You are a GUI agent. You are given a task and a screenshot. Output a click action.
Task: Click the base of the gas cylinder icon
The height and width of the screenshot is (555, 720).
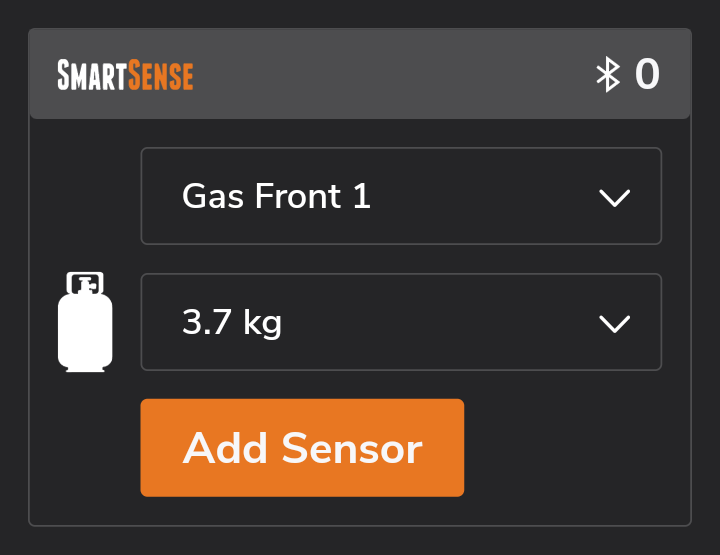tap(85, 366)
